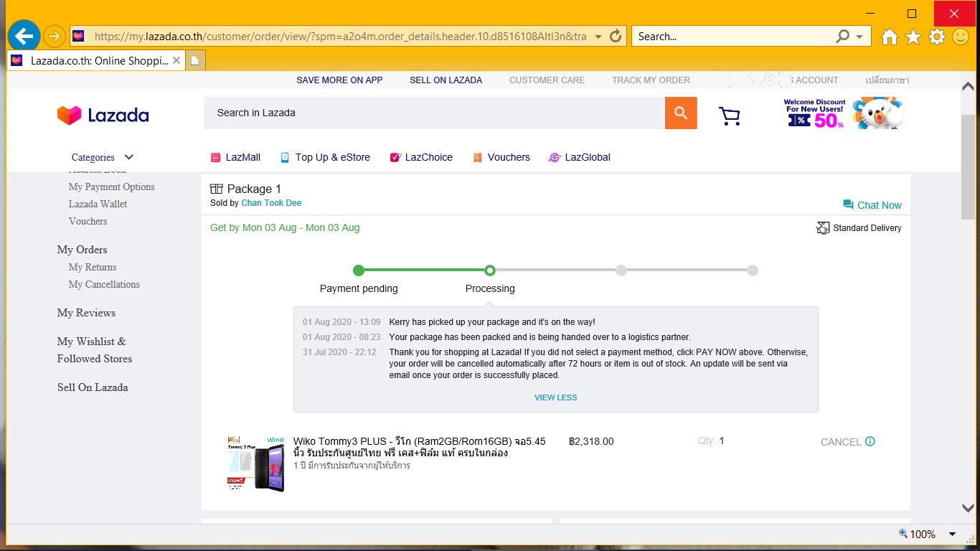Image resolution: width=980 pixels, height=551 pixels.
Task: Click the LazGlobal planet icon
Action: (554, 157)
